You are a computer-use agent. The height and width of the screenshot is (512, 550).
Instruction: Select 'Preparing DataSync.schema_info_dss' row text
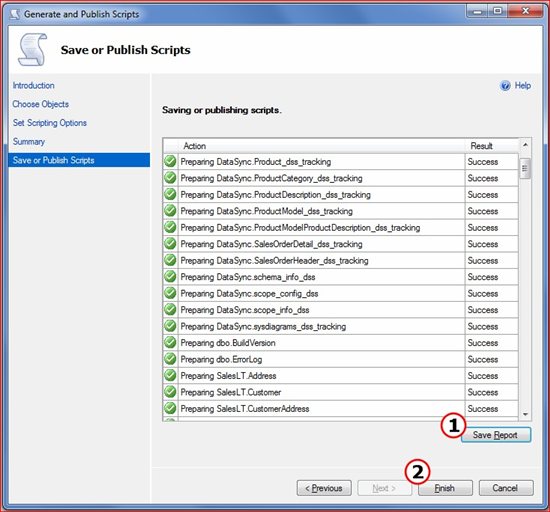pos(248,277)
